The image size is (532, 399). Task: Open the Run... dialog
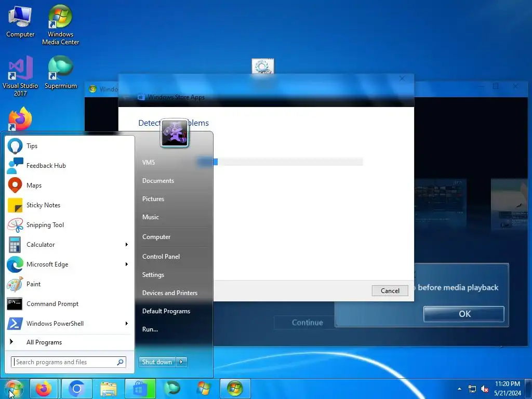(150, 329)
